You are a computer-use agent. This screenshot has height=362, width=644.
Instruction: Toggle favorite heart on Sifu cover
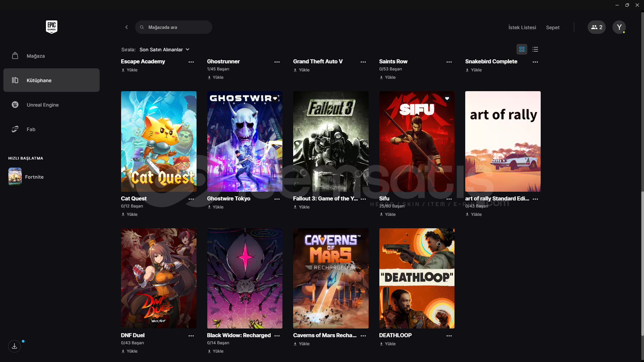pyautogui.click(x=447, y=98)
